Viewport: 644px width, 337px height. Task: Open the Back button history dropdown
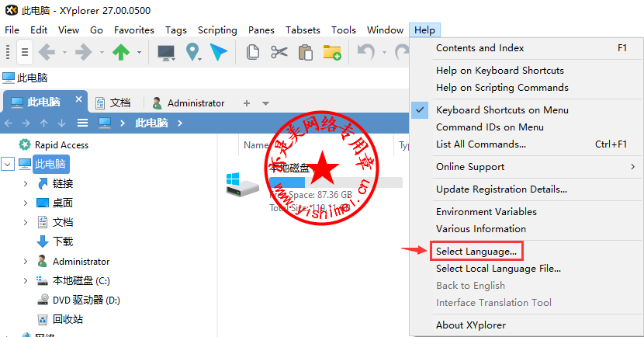click(64, 53)
